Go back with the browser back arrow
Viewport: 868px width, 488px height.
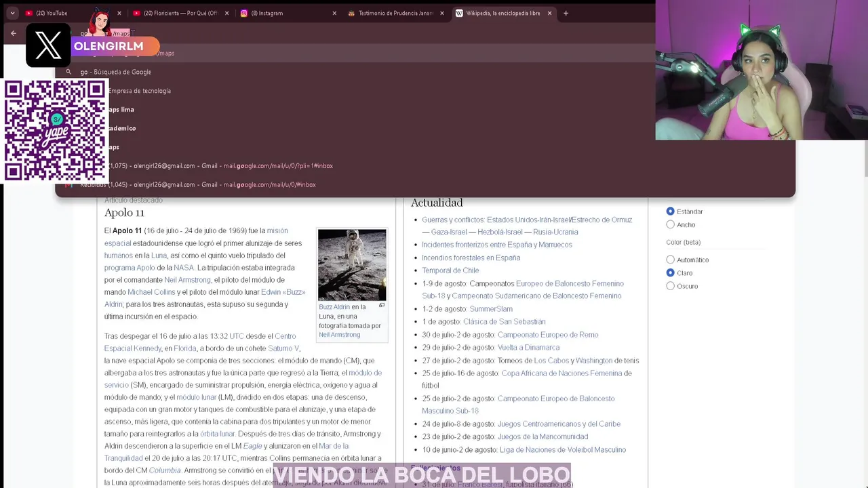14,33
